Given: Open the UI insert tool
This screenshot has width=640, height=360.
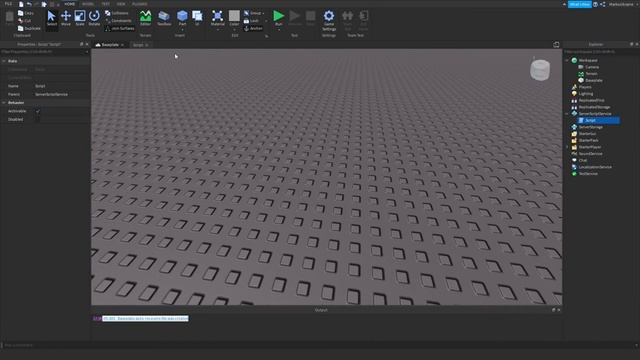Looking at the screenshot, I should tap(197, 18).
